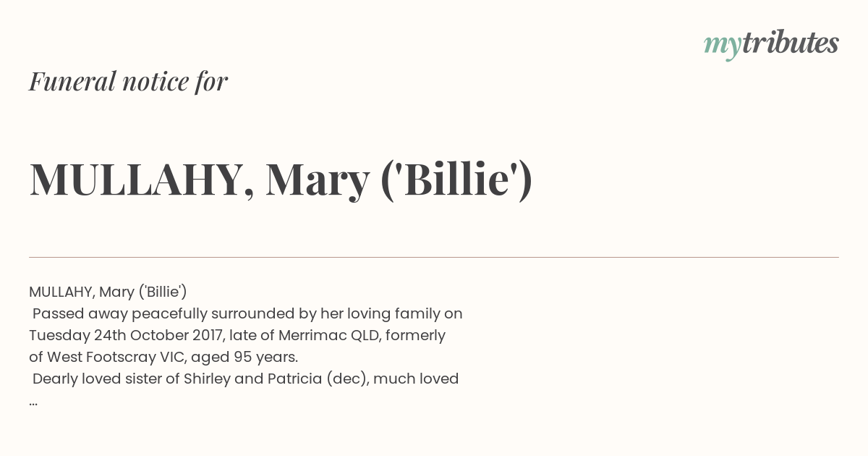The height and width of the screenshot is (456, 868).
Task: Click the green 'my' part of the logo
Action: point(722,45)
